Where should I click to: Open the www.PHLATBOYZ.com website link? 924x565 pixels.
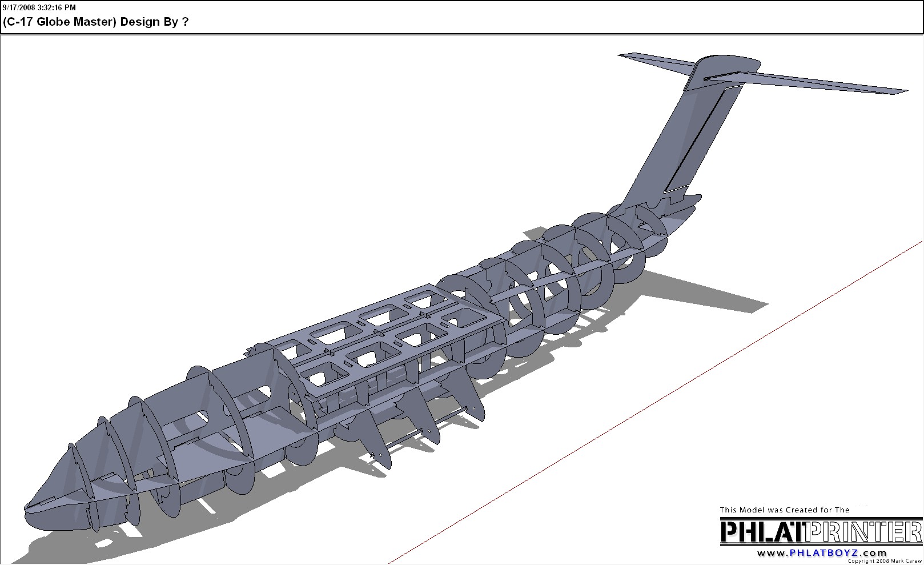click(821, 553)
